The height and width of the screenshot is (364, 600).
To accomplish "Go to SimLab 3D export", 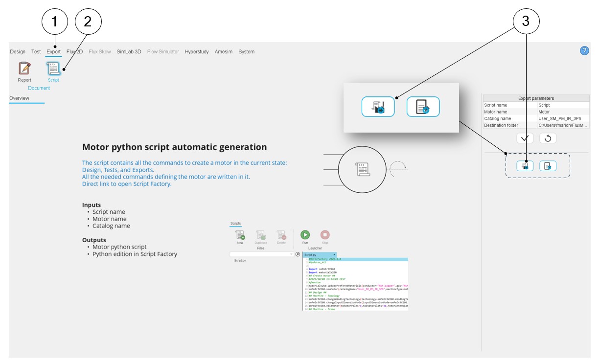I will [129, 52].
